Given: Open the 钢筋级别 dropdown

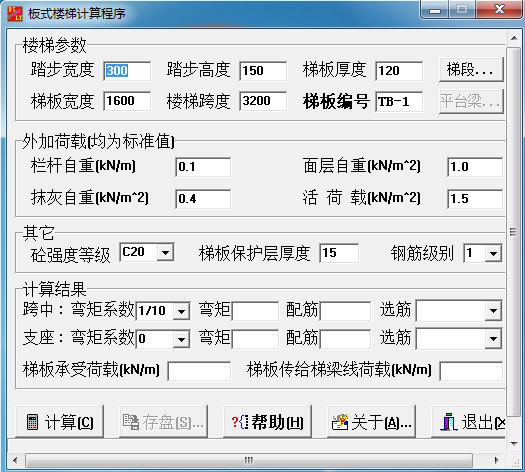Looking at the screenshot, I should pos(493,253).
